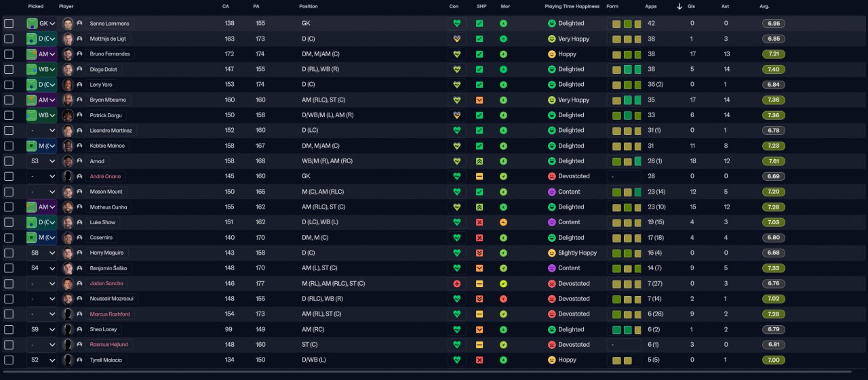The height and width of the screenshot is (380, 868).
Task: Click Amad's 7.61 average rating badge
Action: tap(774, 161)
